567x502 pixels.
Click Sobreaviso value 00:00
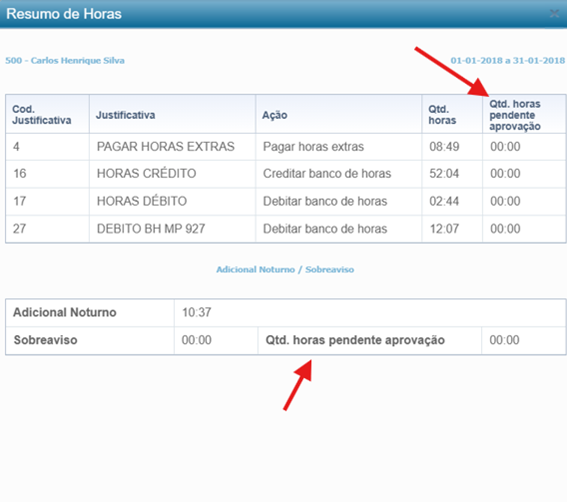click(196, 340)
